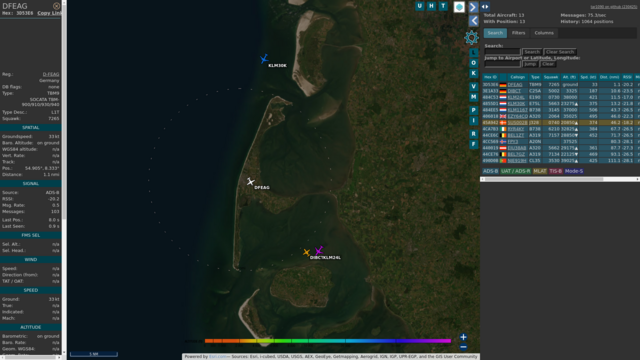Click the MLAT legend swatch
This screenshot has height=360, width=640.
[x=540, y=171]
